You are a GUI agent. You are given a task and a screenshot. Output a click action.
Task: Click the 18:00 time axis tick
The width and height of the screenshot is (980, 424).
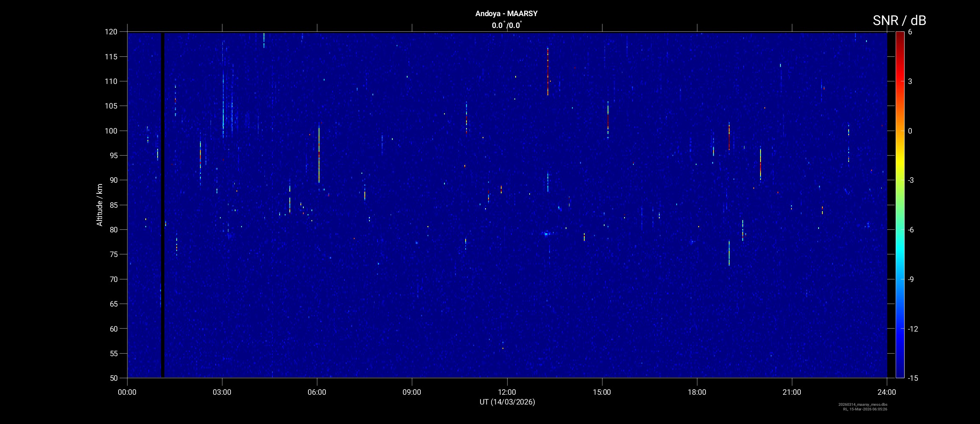click(x=697, y=392)
